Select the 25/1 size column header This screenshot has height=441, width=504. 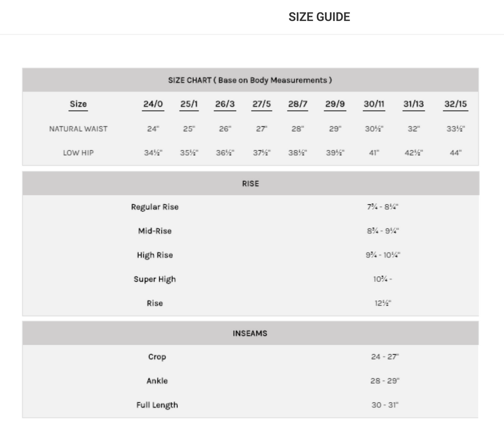pos(189,104)
